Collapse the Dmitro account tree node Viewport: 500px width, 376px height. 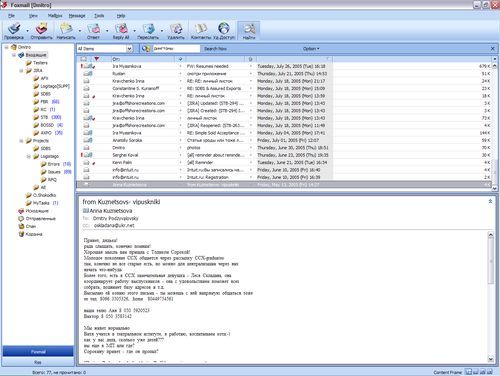coord(6,47)
